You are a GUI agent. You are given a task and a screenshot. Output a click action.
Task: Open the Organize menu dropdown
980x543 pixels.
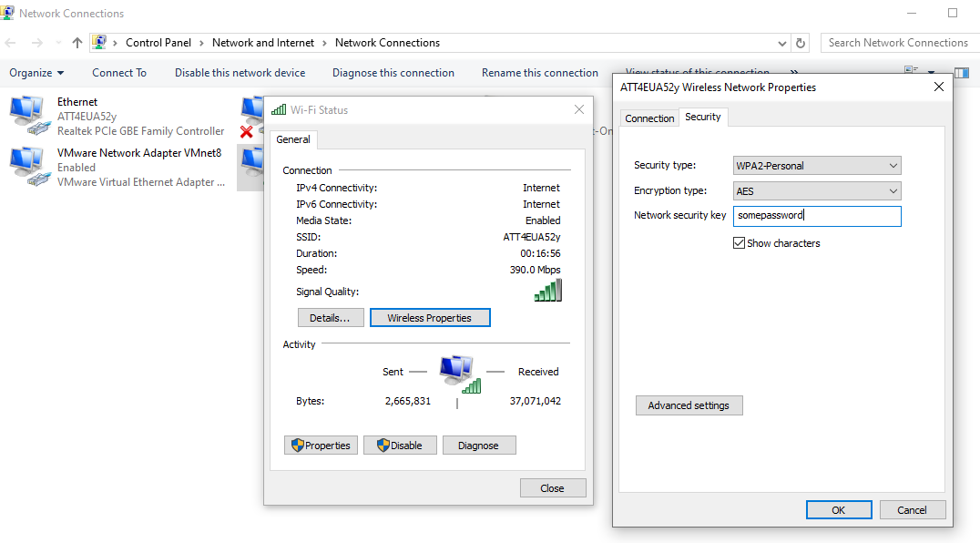(36, 73)
